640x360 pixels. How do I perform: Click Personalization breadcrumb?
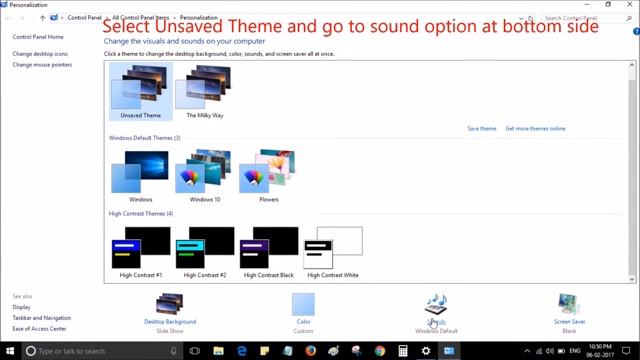(x=199, y=18)
